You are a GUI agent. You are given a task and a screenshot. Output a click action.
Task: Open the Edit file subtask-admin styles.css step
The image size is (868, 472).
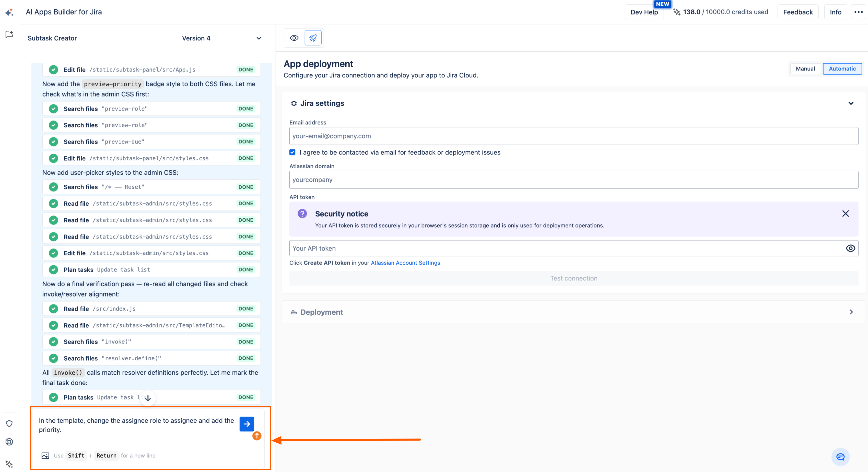pos(152,253)
